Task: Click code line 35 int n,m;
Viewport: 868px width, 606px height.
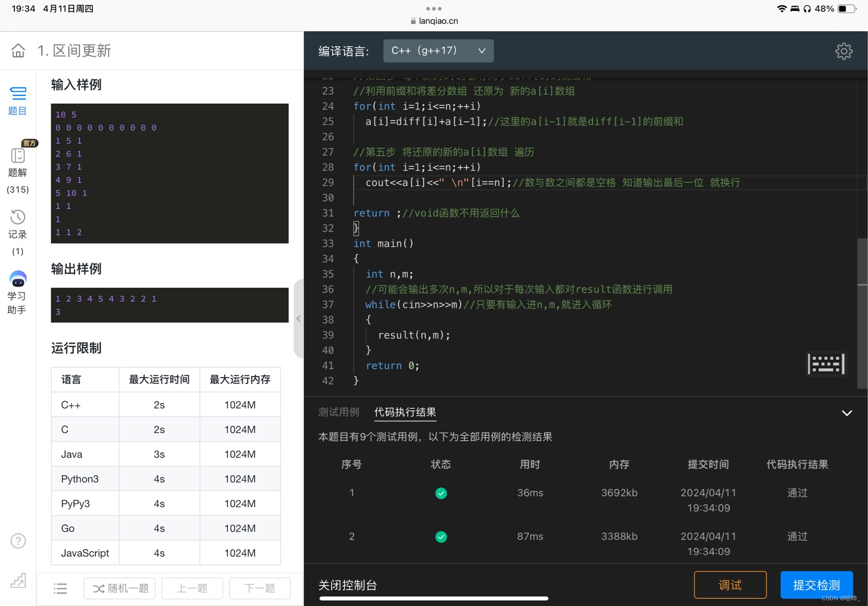Action: pos(389,274)
